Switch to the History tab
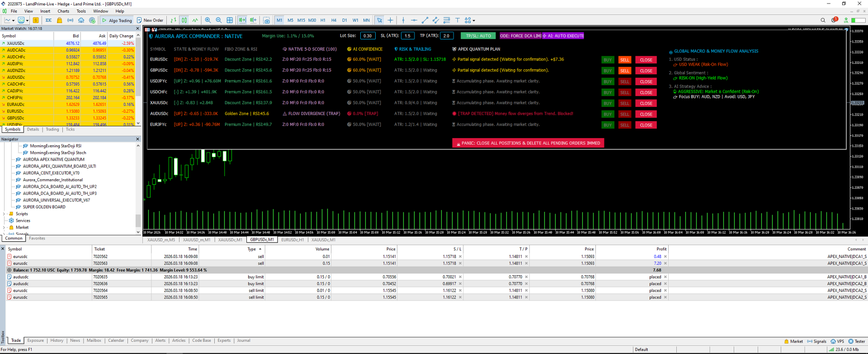The height and width of the screenshot is (354, 868). tap(57, 340)
